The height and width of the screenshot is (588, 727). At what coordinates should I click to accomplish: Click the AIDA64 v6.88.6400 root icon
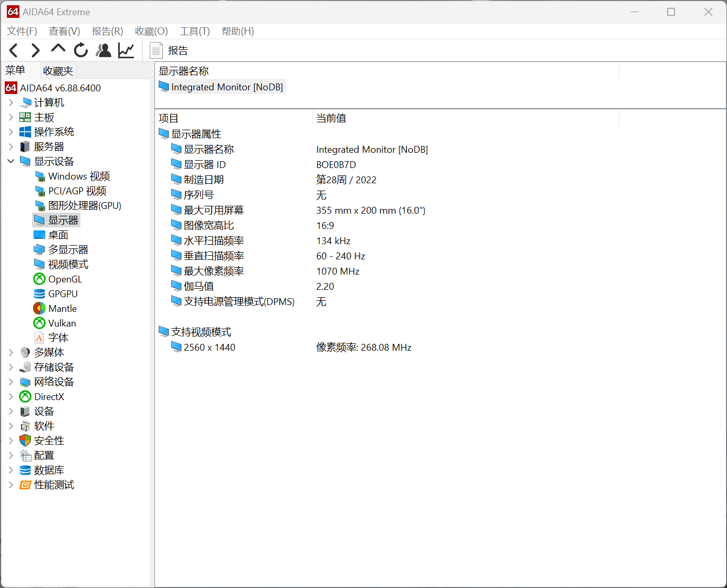11,88
